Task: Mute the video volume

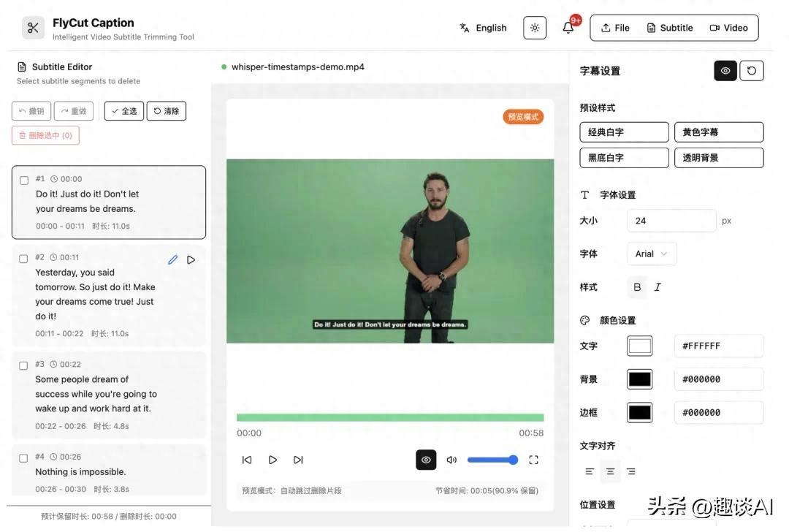Action: [451, 460]
